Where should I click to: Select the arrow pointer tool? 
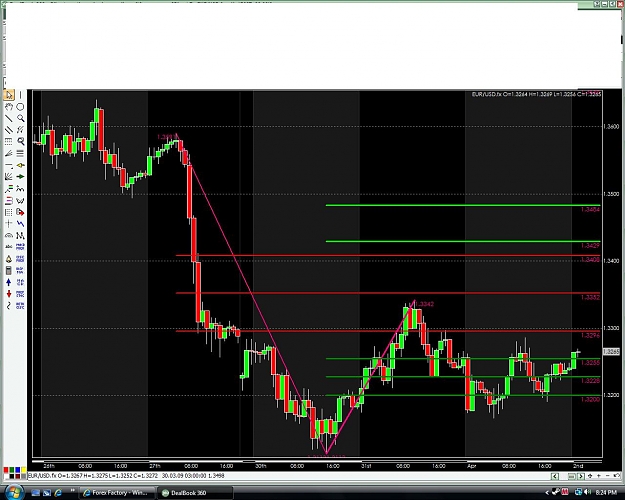pyautogui.click(x=9, y=95)
